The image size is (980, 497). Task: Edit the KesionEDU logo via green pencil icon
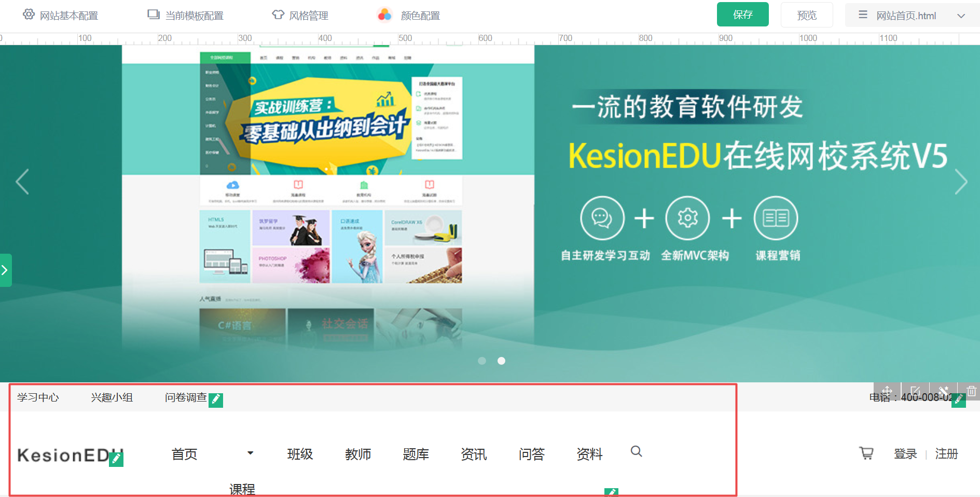116,458
